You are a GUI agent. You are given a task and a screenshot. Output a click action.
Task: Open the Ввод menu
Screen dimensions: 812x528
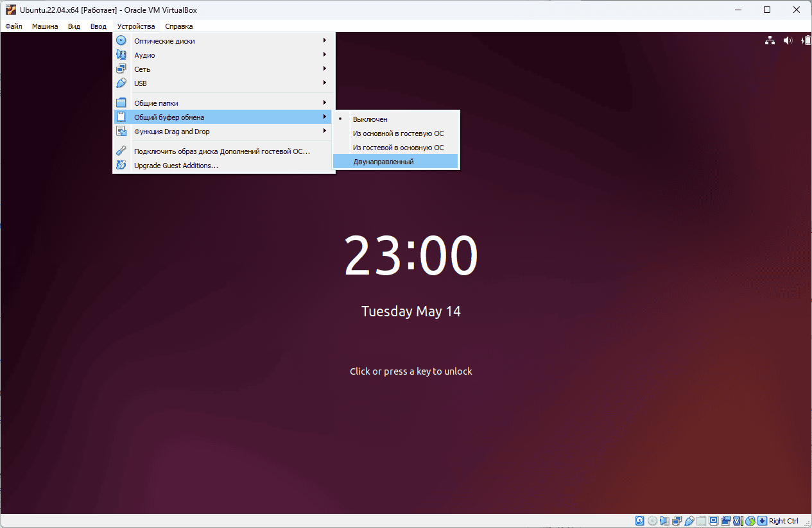(98, 26)
